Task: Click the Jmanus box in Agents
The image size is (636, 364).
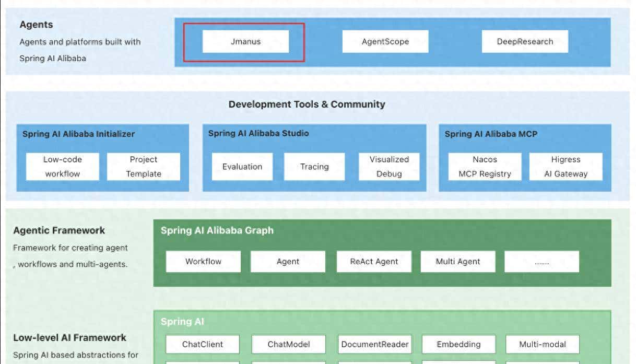Action: click(245, 42)
